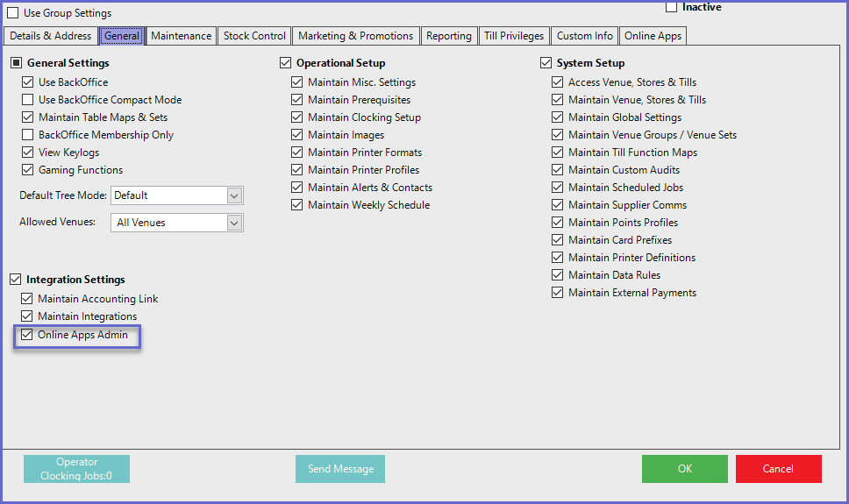Uncheck Maintain External Payments
The width and height of the screenshot is (849, 504).
click(x=558, y=293)
